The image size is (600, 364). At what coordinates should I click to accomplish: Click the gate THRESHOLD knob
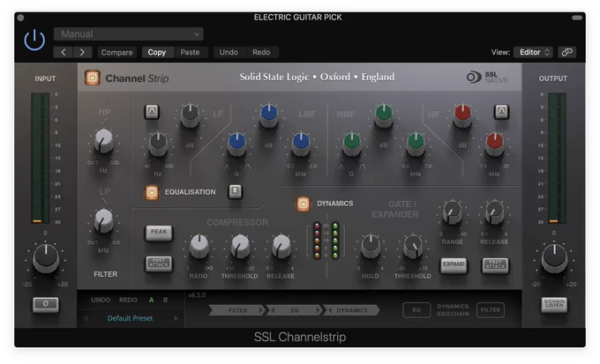413,247
